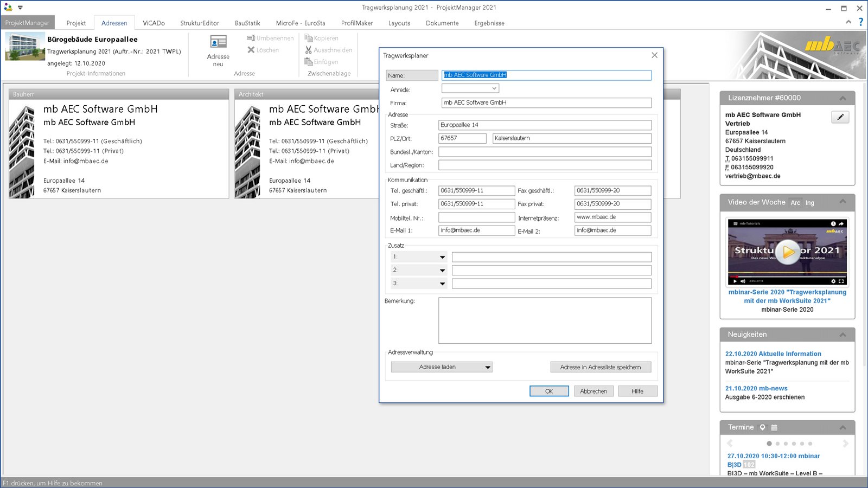The height and width of the screenshot is (488, 868).
Task: Click the Ausschneiden scissors icon
Action: [x=309, y=50]
